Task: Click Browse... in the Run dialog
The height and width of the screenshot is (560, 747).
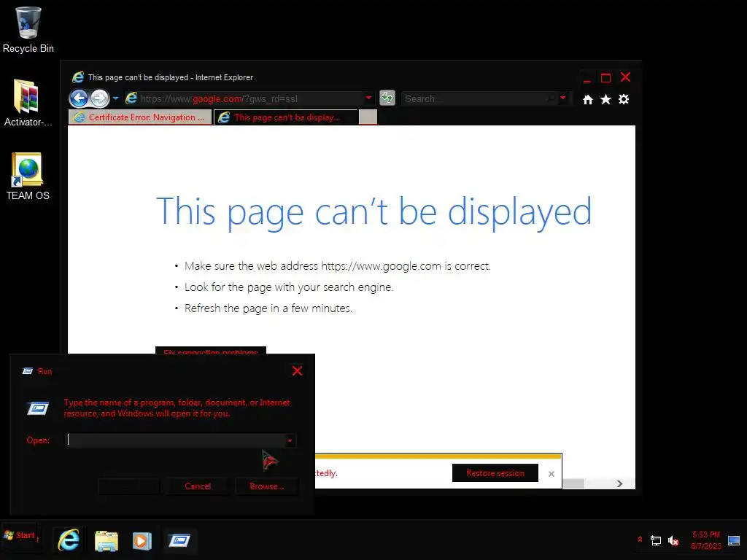Action: coord(267,486)
